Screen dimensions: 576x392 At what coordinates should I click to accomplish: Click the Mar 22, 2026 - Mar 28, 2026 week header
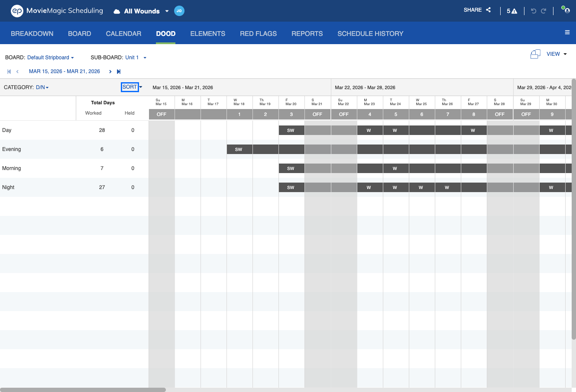365,87
